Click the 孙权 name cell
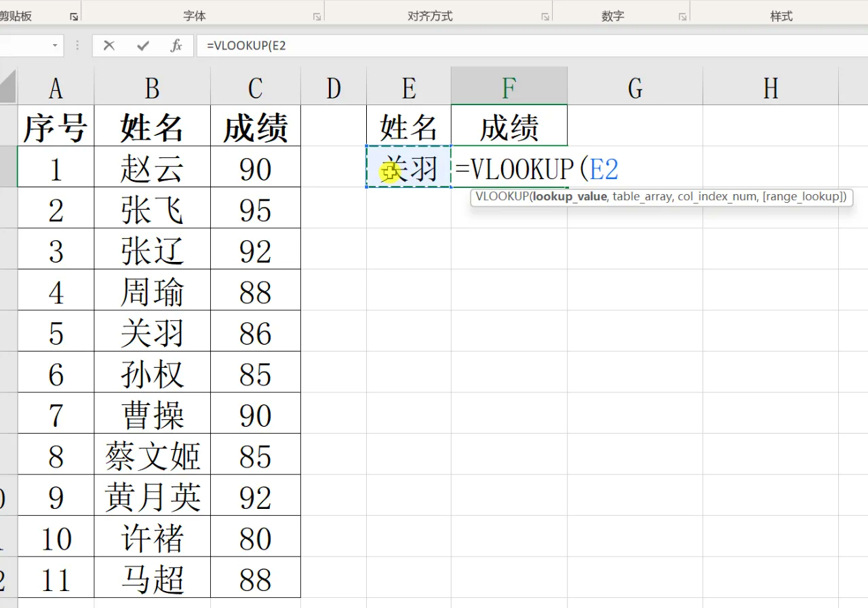The image size is (868, 608). click(x=153, y=373)
